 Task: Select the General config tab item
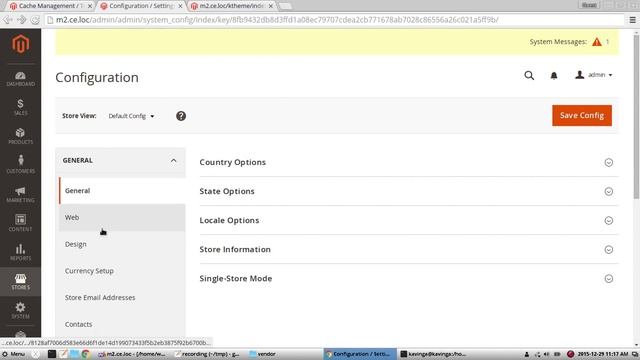pyautogui.click(x=122, y=191)
